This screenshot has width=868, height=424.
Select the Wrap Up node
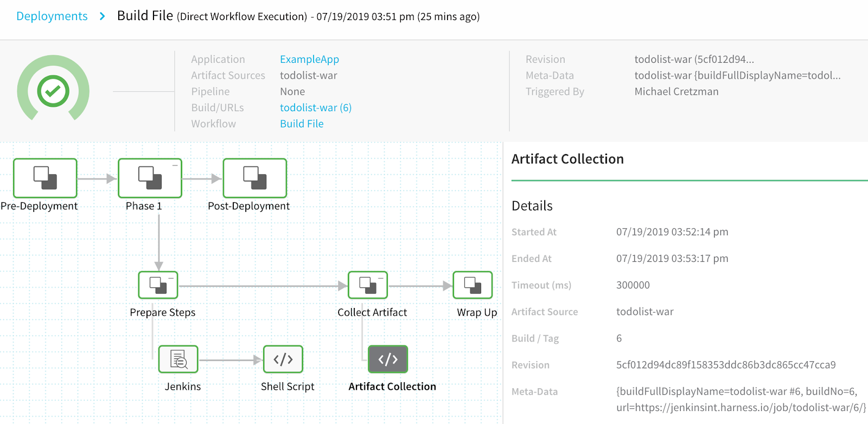pyautogui.click(x=473, y=285)
